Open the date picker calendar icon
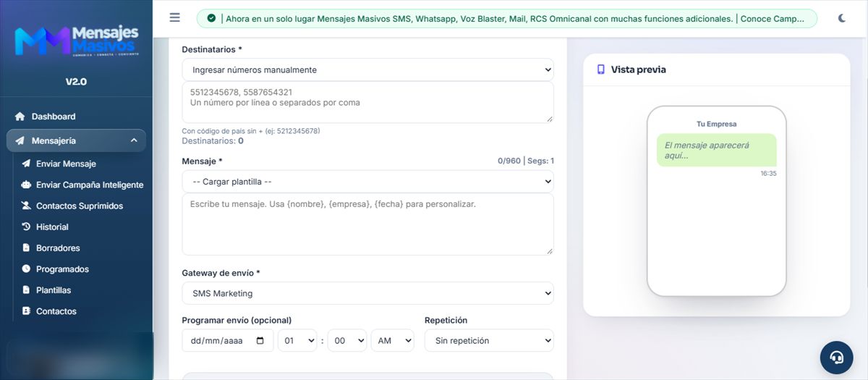The height and width of the screenshot is (380, 868). 260,340
